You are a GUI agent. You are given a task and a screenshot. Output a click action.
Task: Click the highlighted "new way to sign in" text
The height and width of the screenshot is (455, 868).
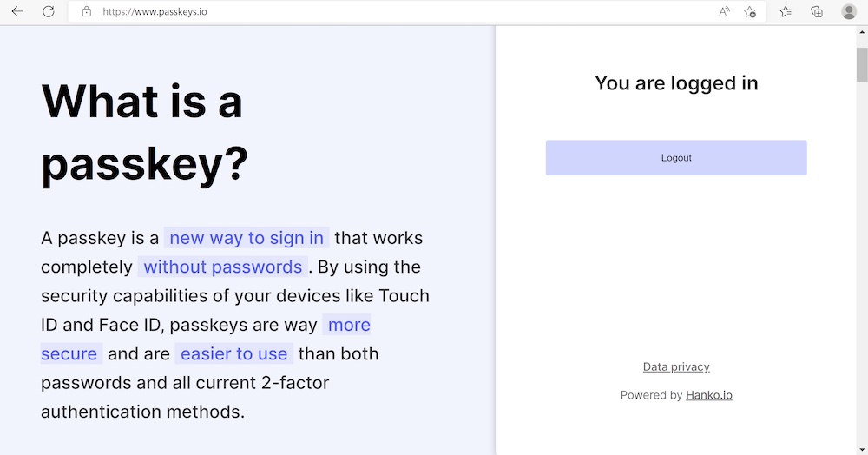coord(247,238)
